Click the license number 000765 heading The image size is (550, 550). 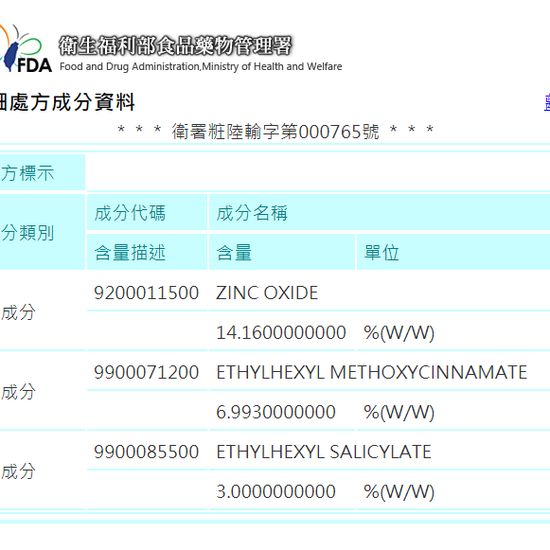(x=275, y=132)
